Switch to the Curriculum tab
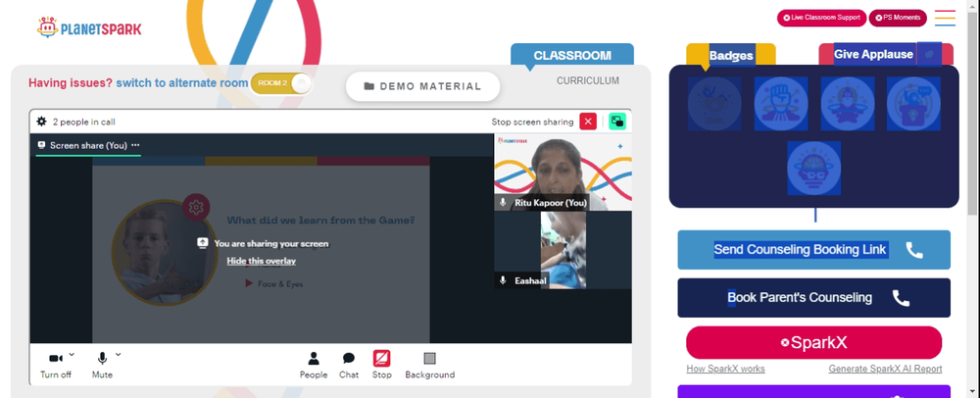The image size is (980, 398). tap(587, 80)
